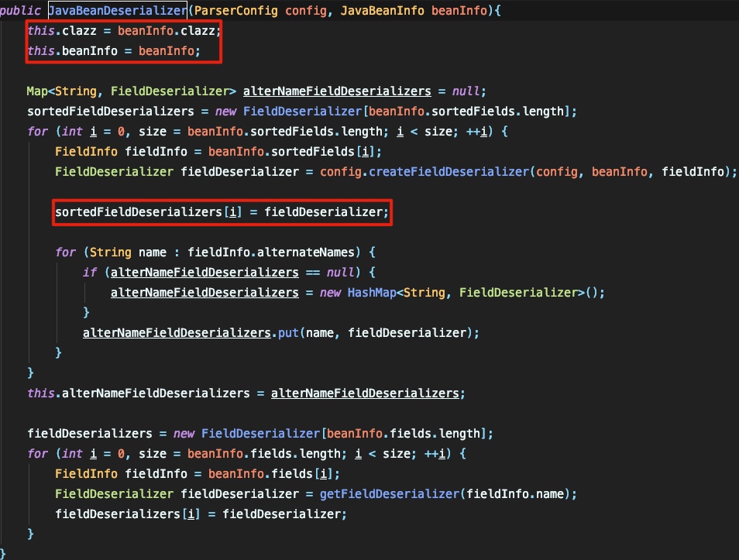Screen dimensions: 739x560
Task: Click the beanInfo constructor parameter
Action: [457, 11]
